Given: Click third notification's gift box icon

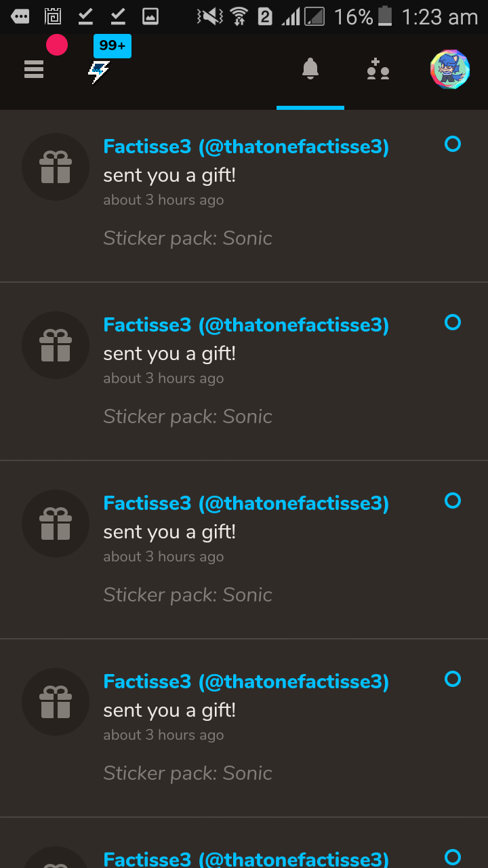Looking at the screenshot, I should click(56, 524).
